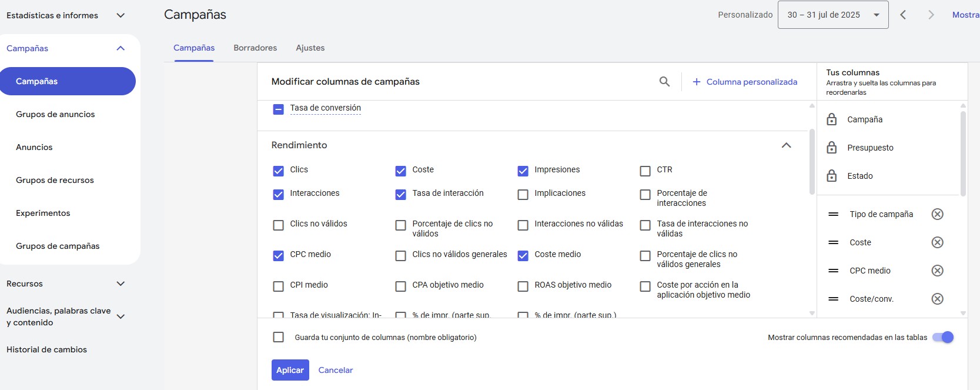Open Historial de cambios
The height and width of the screenshot is (390, 980).
(46, 349)
